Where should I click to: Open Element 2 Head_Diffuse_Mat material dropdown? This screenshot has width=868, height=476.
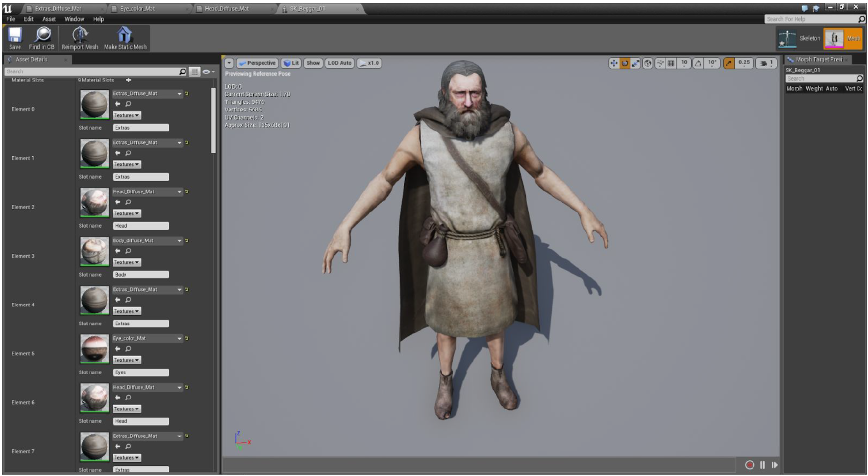[180, 192]
